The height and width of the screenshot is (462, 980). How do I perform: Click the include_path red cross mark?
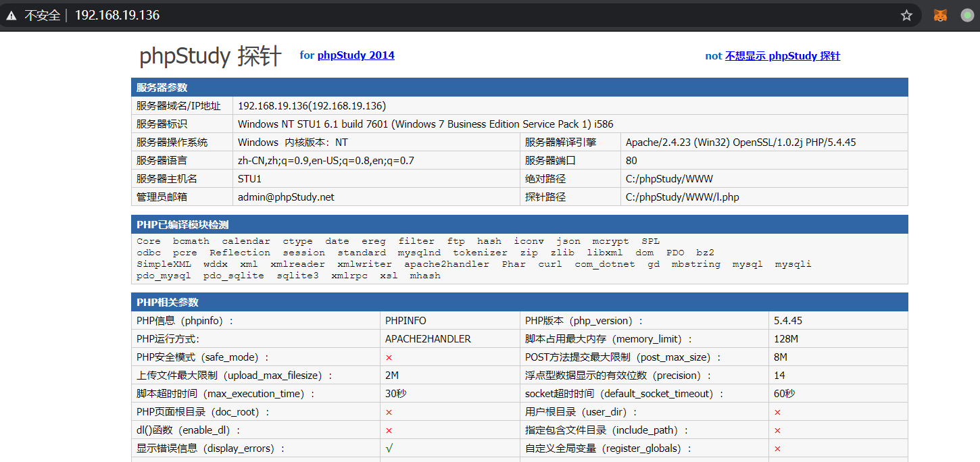click(x=777, y=430)
